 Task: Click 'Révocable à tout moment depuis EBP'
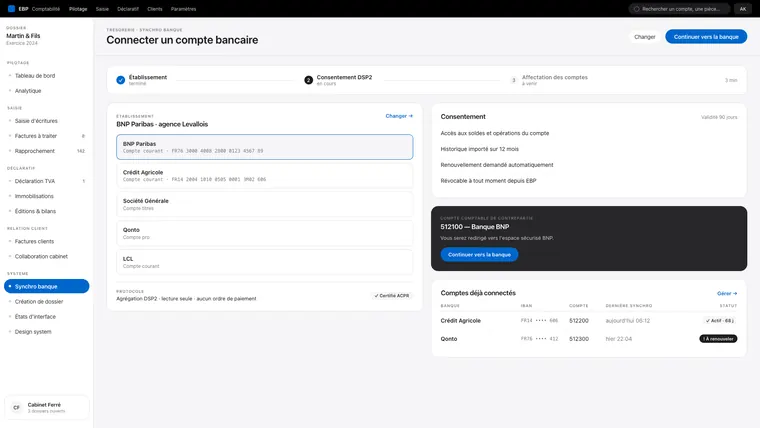[x=488, y=180]
